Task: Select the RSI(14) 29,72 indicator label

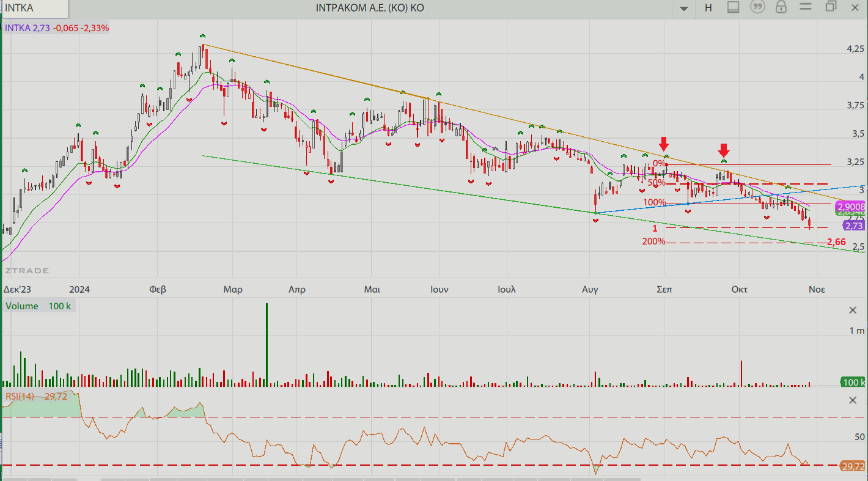Action: [36, 397]
